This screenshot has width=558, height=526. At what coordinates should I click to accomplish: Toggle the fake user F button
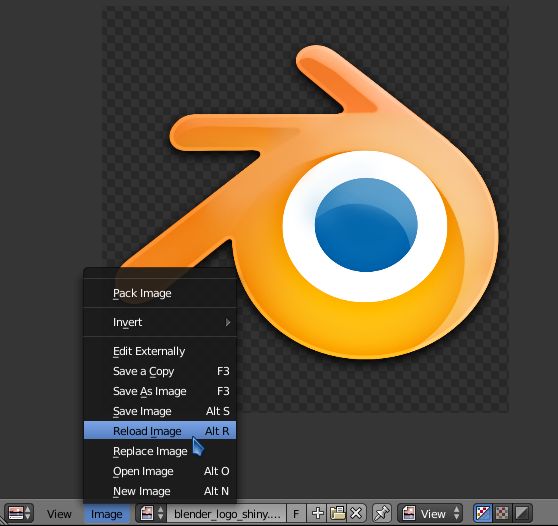point(296,514)
